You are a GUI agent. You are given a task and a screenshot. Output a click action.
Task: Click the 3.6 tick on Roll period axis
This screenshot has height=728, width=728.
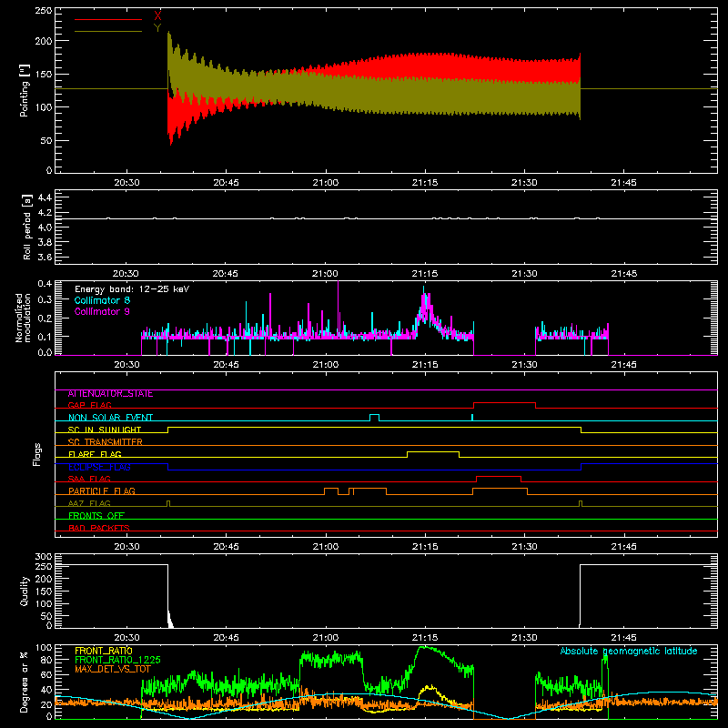point(44,258)
